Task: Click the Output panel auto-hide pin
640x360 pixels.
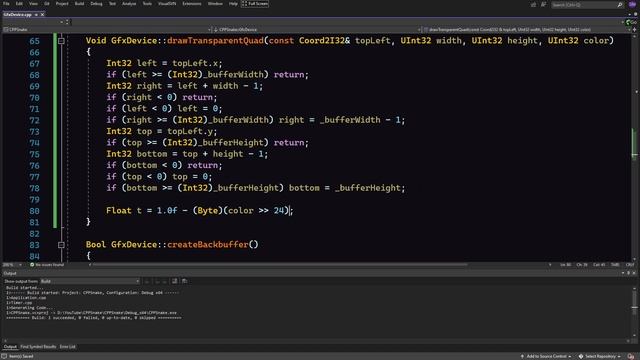Action: point(629,273)
